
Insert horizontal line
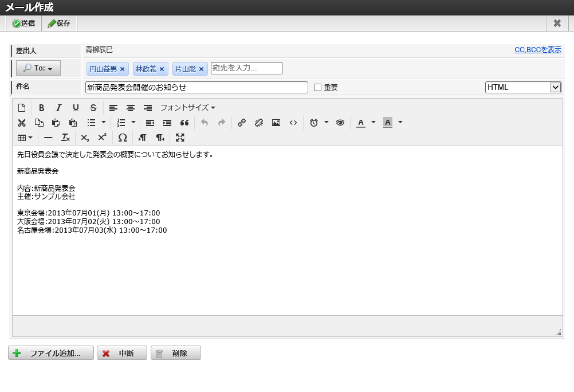pyautogui.click(x=48, y=138)
